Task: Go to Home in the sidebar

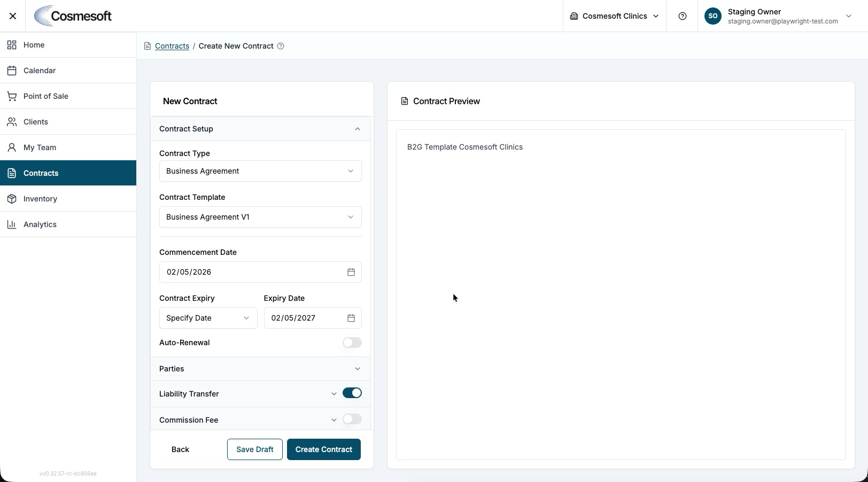Action: pyautogui.click(x=68, y=45)
